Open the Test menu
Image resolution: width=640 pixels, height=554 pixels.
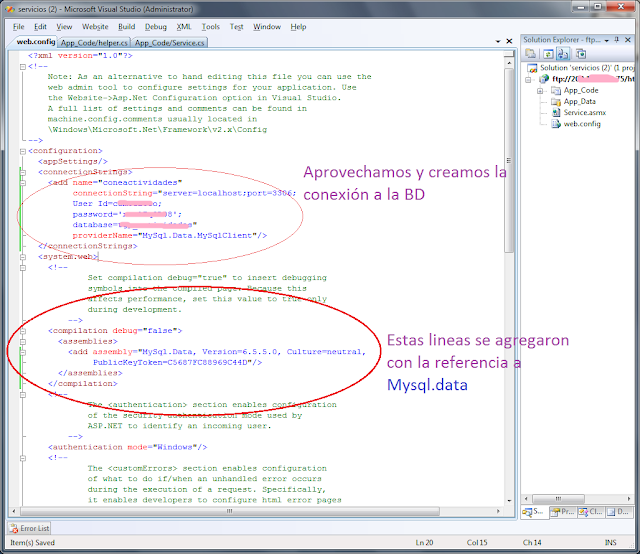[236, 27]
